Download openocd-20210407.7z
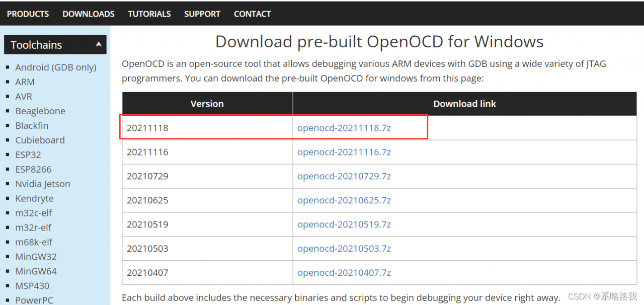Image resolution: width=644 pixels, height=305 pixels. (x=344, y=273)
